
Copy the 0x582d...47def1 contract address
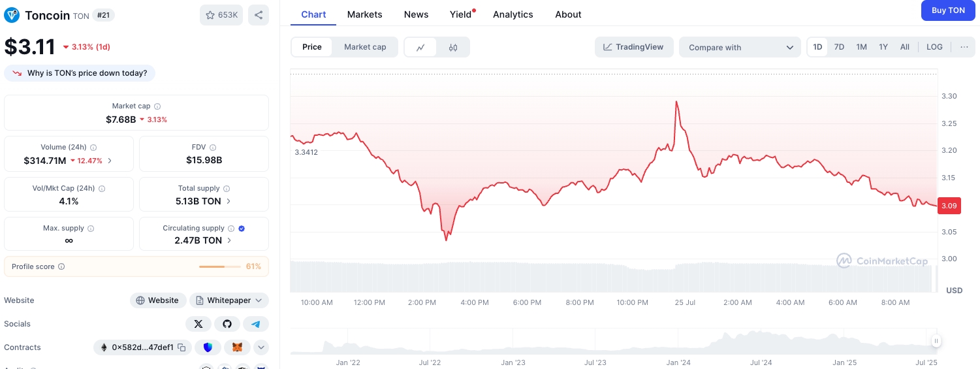182,347
